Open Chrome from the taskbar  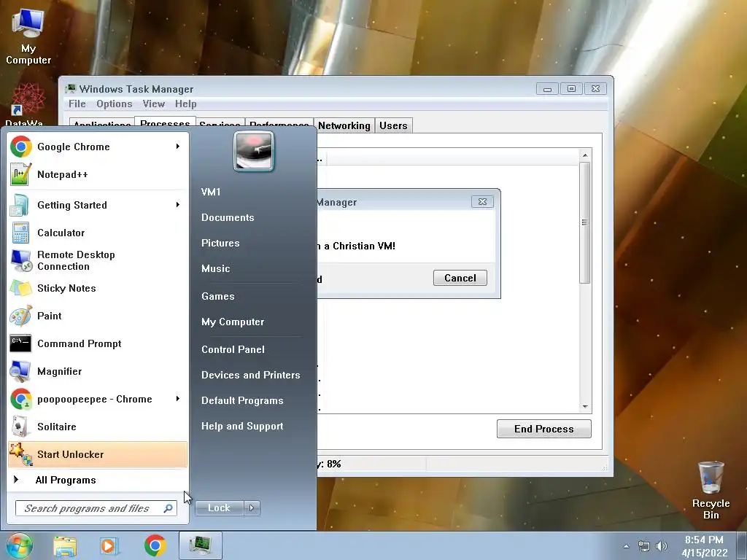coord(155,545)
